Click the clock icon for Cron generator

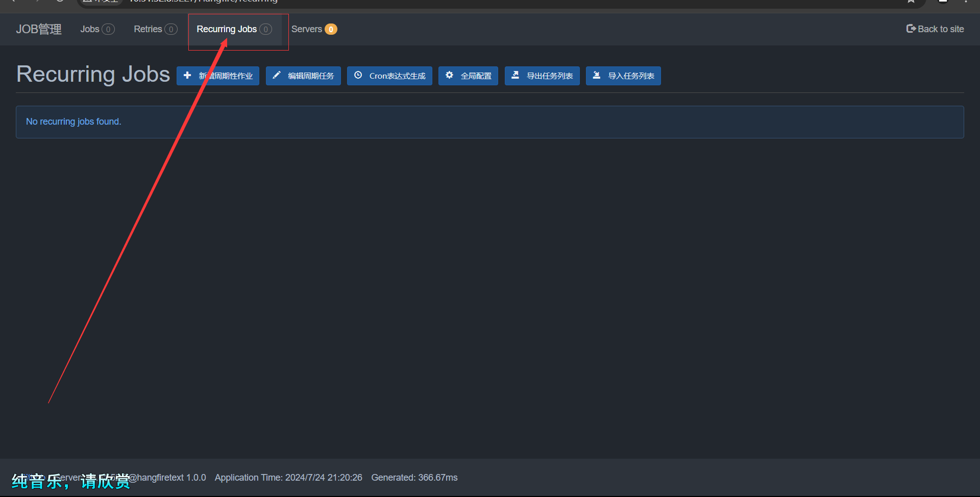(x=358, y=75)
